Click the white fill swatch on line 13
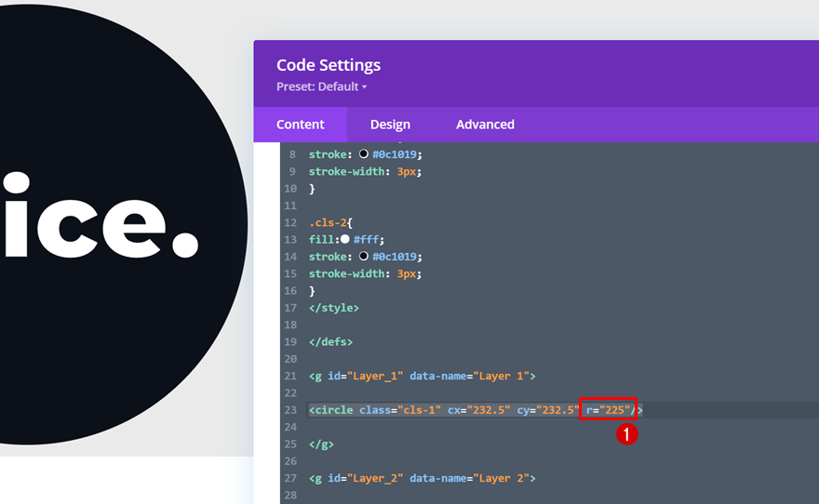819x504 pixels. (345, 240)
